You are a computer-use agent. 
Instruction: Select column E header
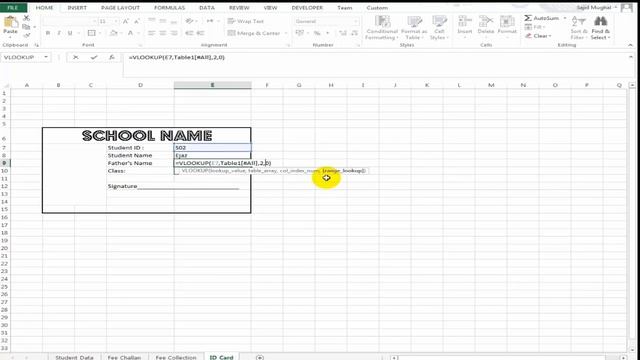click(x=213, y=85)
